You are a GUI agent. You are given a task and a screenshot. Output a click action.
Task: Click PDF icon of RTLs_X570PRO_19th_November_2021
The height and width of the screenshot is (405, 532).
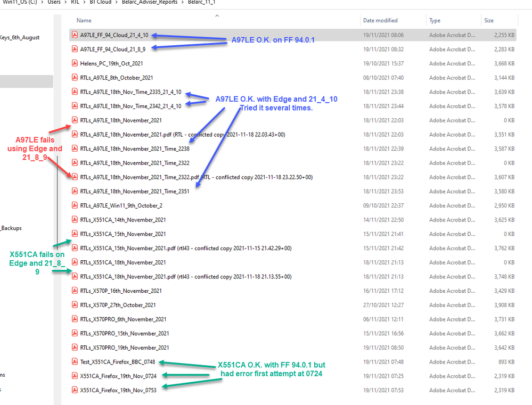75,348
